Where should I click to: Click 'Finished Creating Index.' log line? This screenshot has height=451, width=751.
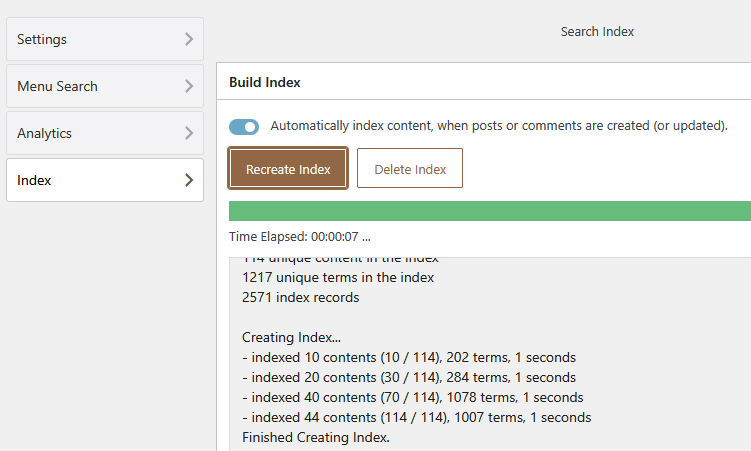(316, 438)
